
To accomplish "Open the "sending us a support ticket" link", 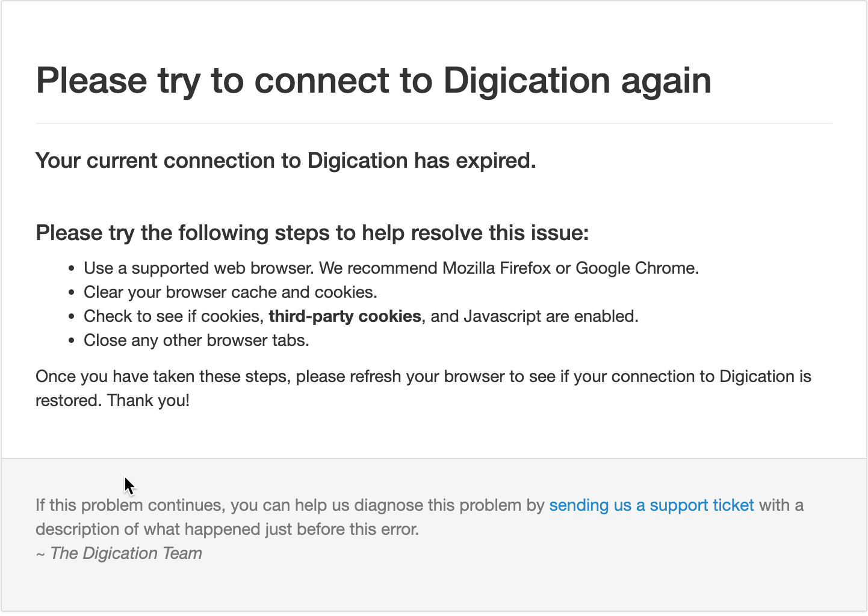I will coord(651,505).
